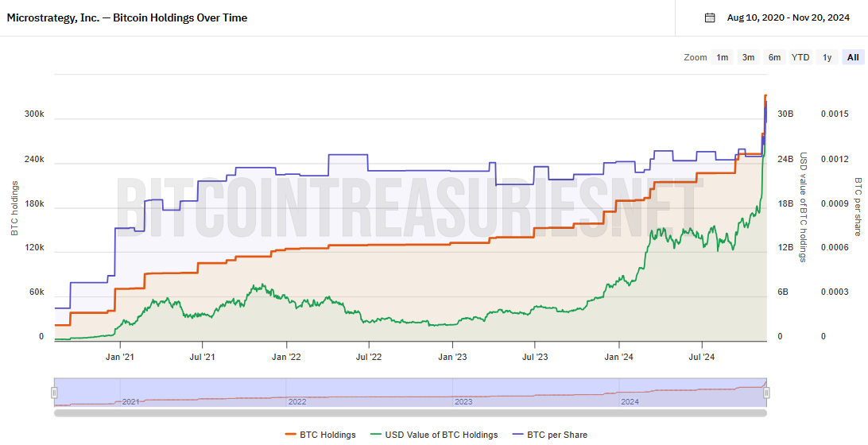
Task: Click the Jan '24 x-axis label
Action: (619, 357)
